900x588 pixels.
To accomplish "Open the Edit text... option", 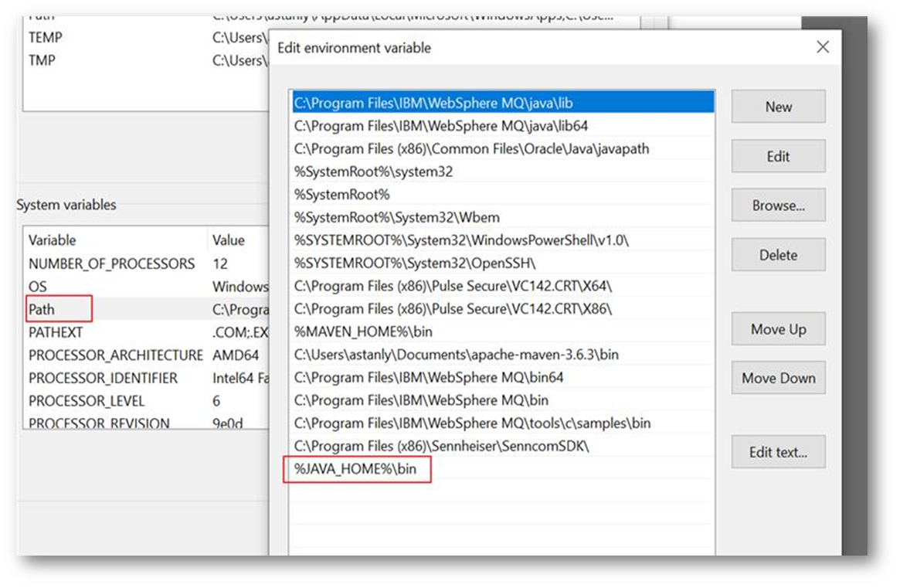I will coord(778,453).
